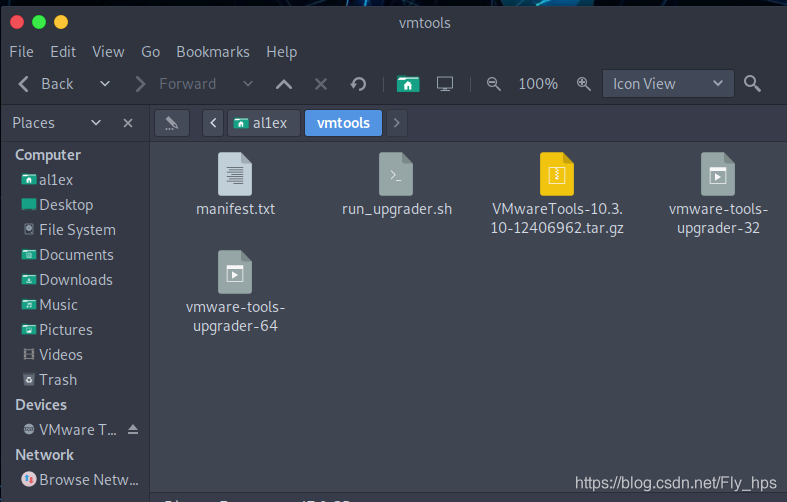Select the VMwareTools tar.gz archive icon
This screenshot has height=502, width=787.
(557, 174)
